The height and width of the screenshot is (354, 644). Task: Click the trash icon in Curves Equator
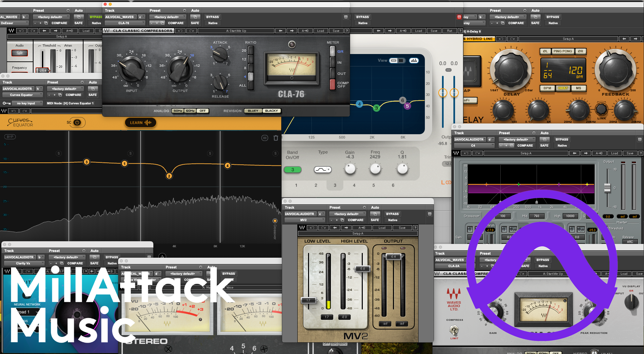pyautogui.click(x=276, y=138)
